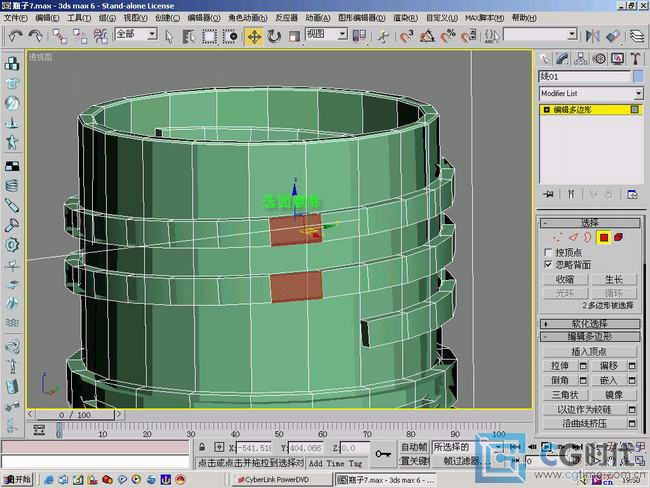The image size is (650, 488).
Task: Open the Select by Name tool
Action: pyautogui.click(x=189, y=36)
